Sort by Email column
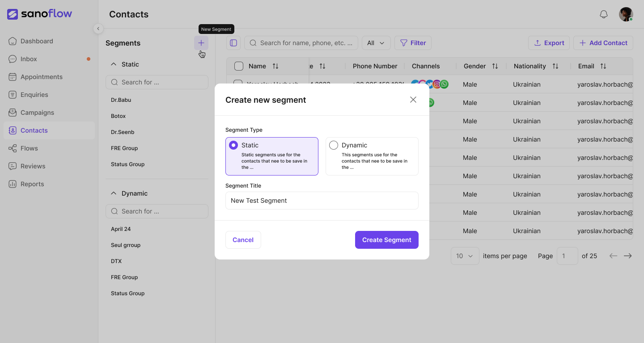Image resolution: width=644 pixels, height=343 pixels. (603, 66)
